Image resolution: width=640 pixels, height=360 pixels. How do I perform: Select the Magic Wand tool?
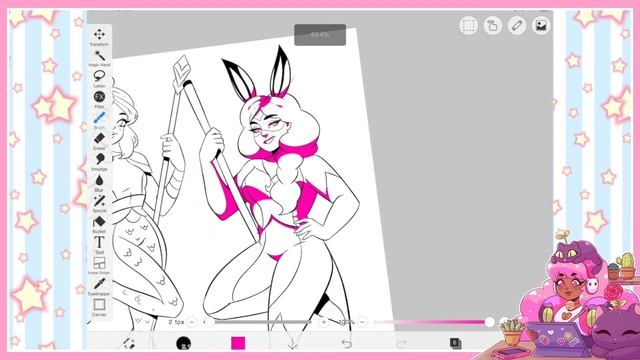(x=99, y=58)
